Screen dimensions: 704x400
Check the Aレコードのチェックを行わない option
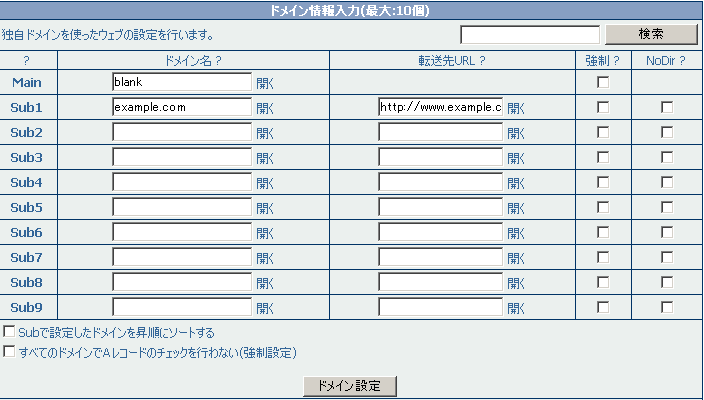click(x=9, y=352)
